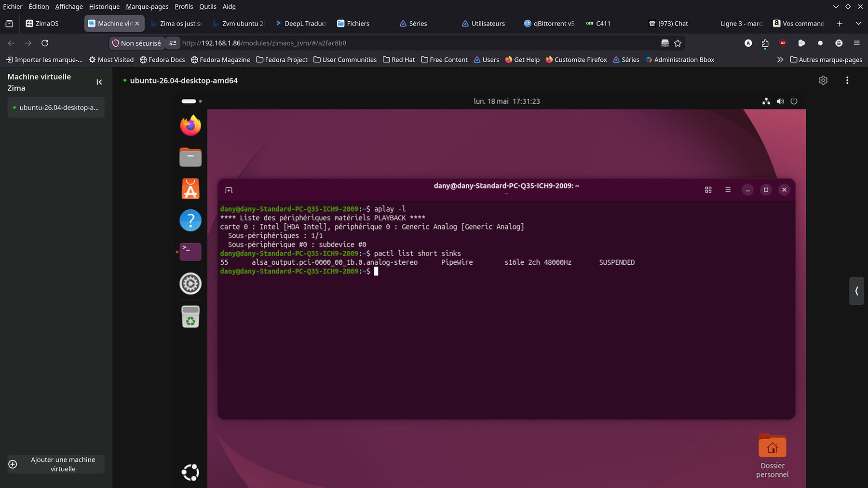Open the terminal tab overview grid icon

coord(708,190)
